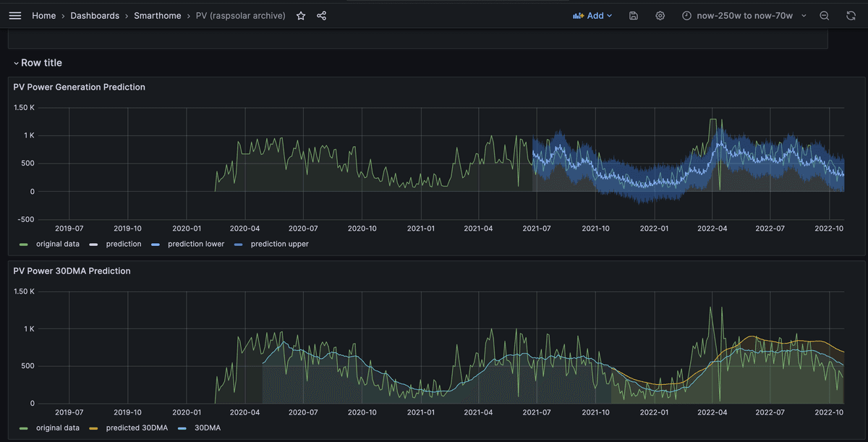Screen dimensions: 868x442
Task: Click white prediction legend color swatch
Action: coord(94,245)
